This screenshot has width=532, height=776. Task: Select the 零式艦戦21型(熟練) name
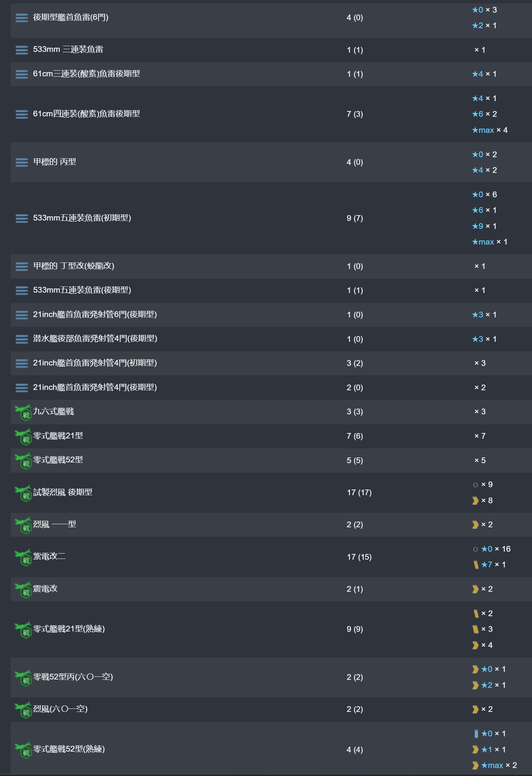coord(69,629)
